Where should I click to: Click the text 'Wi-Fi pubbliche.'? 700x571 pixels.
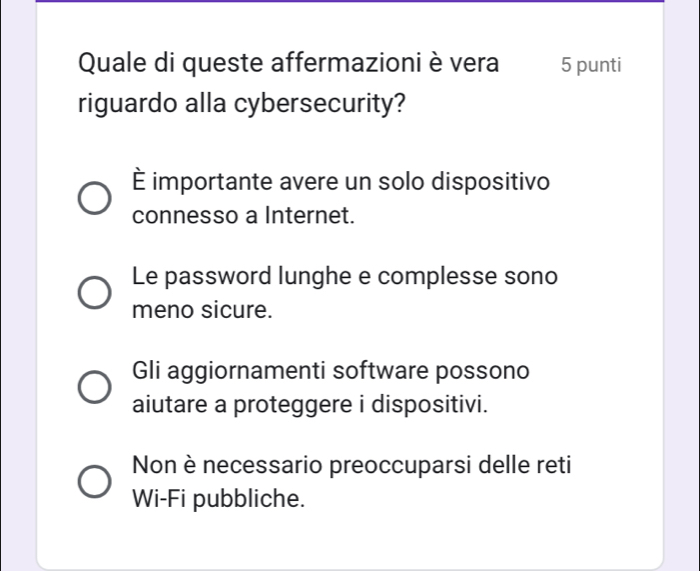pyautogui.click(x=217, y=498)
